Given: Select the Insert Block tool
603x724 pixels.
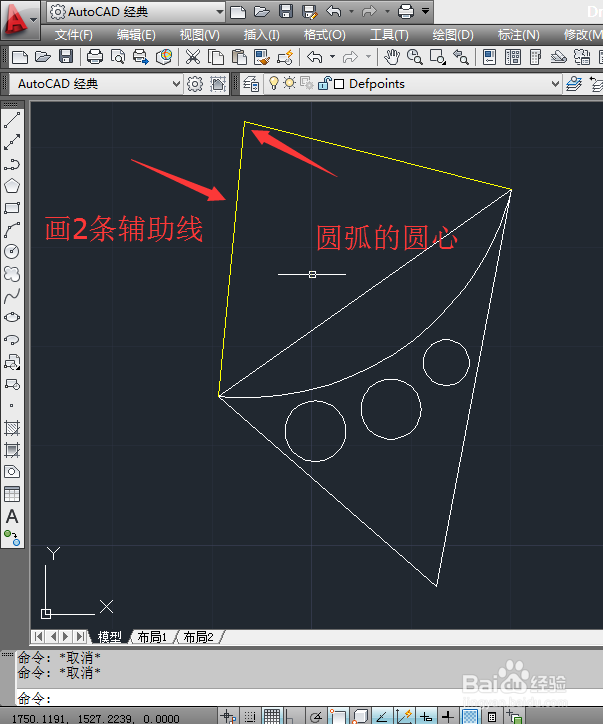Looking at the screenshot, I should 12,362.
